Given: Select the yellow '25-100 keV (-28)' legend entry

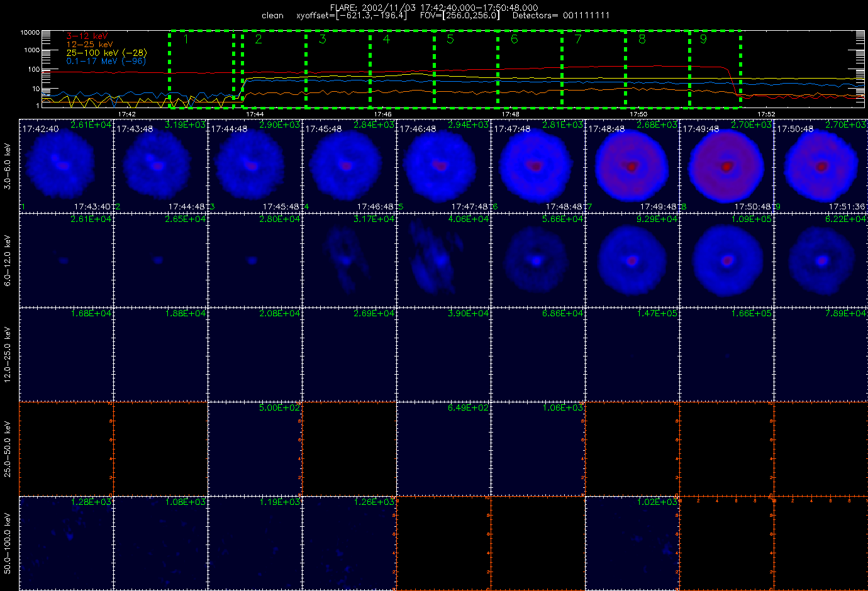Looking at the screenshot, I should [106, 53].
